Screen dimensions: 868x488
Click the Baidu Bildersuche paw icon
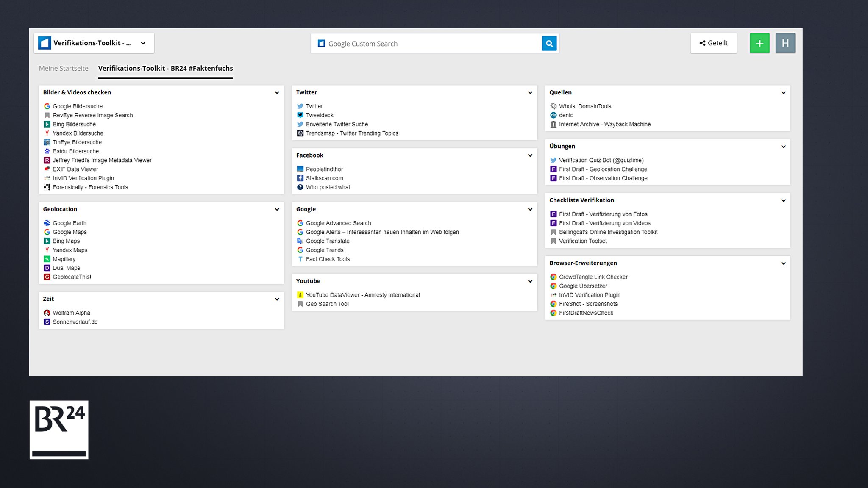[x=47, y=151]
